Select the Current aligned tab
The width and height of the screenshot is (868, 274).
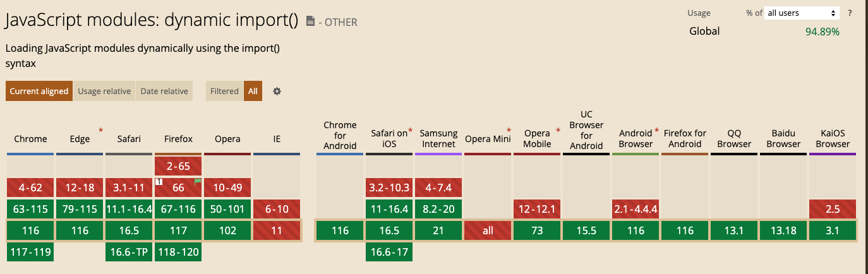[39, 91]
